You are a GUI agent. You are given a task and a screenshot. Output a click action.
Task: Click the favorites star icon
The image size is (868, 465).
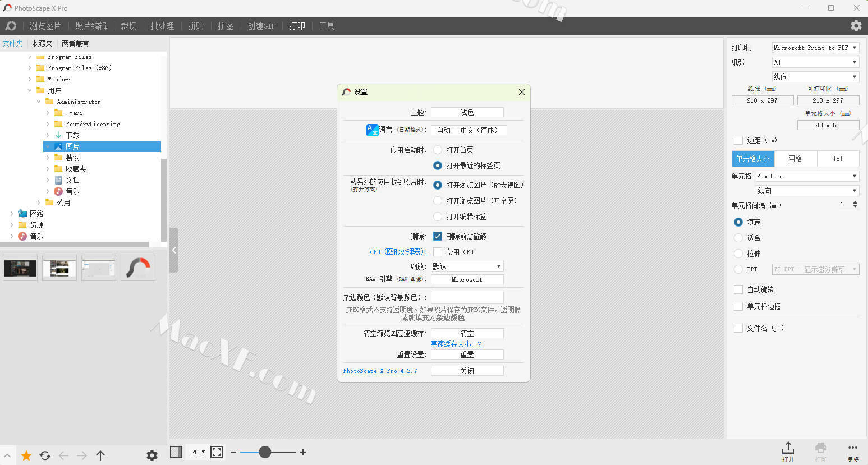point(26,455)
